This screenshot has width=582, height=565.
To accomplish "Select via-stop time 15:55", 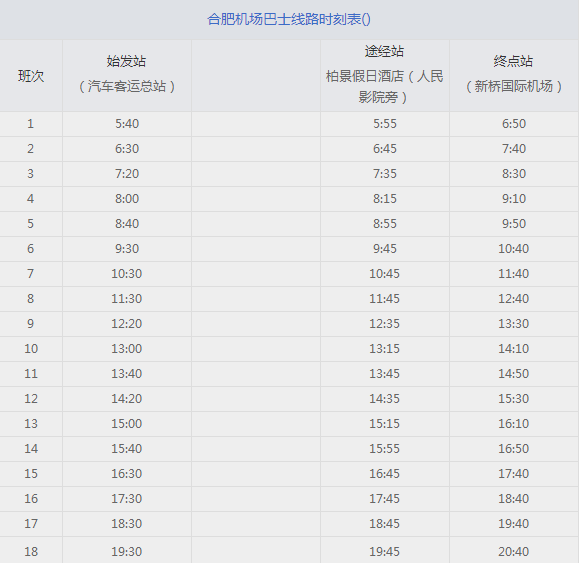I will click(x=384, y=449).
